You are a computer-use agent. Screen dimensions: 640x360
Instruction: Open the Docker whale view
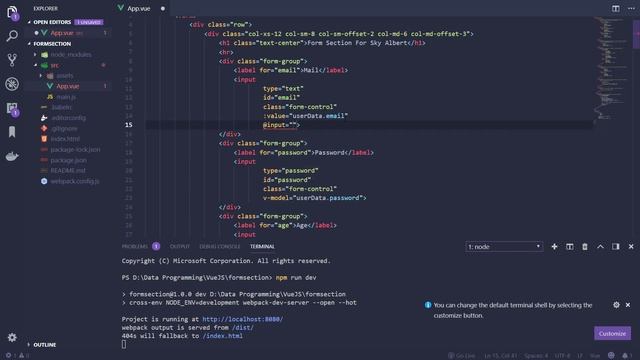12,156
